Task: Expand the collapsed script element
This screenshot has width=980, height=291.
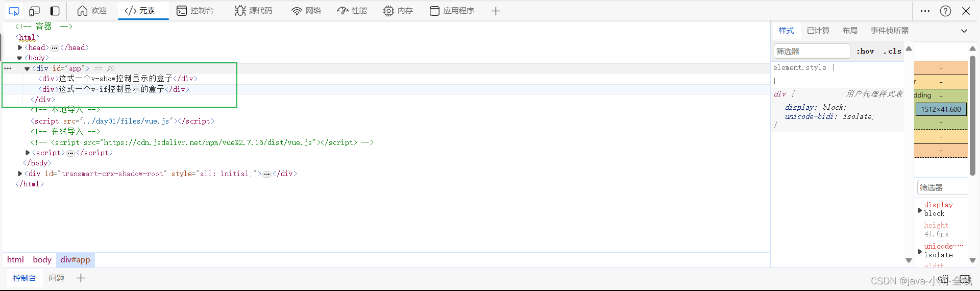Action: (28, 153)
